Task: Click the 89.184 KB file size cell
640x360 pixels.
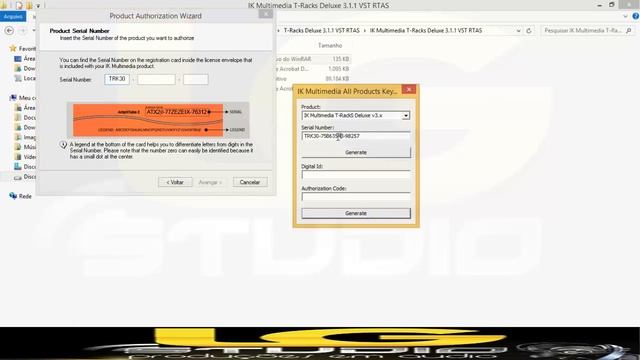Action: 337,79
